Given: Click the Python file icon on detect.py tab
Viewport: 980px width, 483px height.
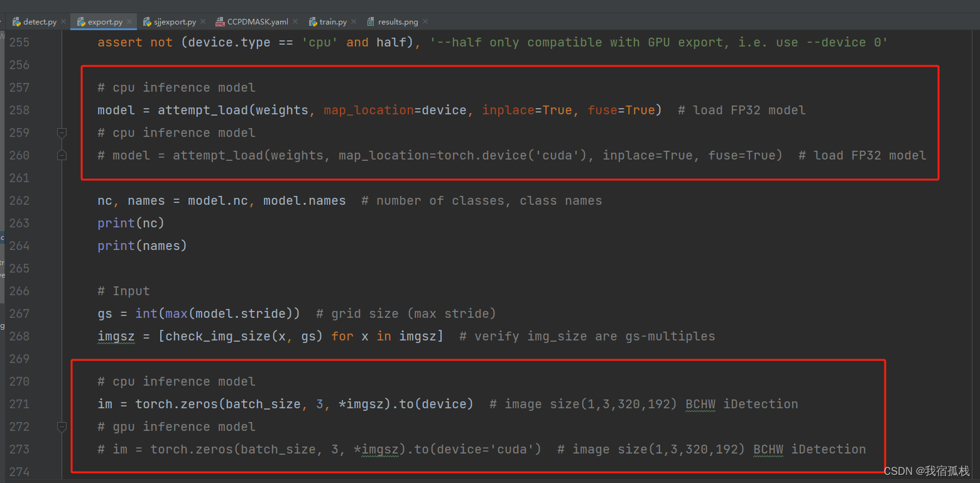Looking at the screenshot, I should pyautogui.click(x=17, y=21).
